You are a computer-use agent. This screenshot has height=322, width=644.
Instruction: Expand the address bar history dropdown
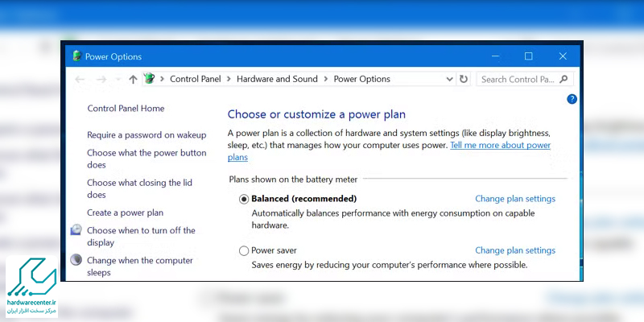pos(449,80)
